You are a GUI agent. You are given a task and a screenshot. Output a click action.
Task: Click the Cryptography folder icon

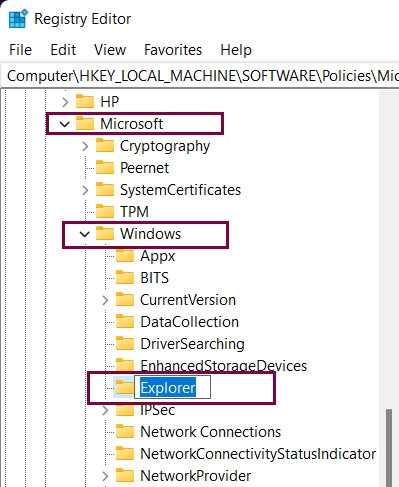[x=105, y=145]
